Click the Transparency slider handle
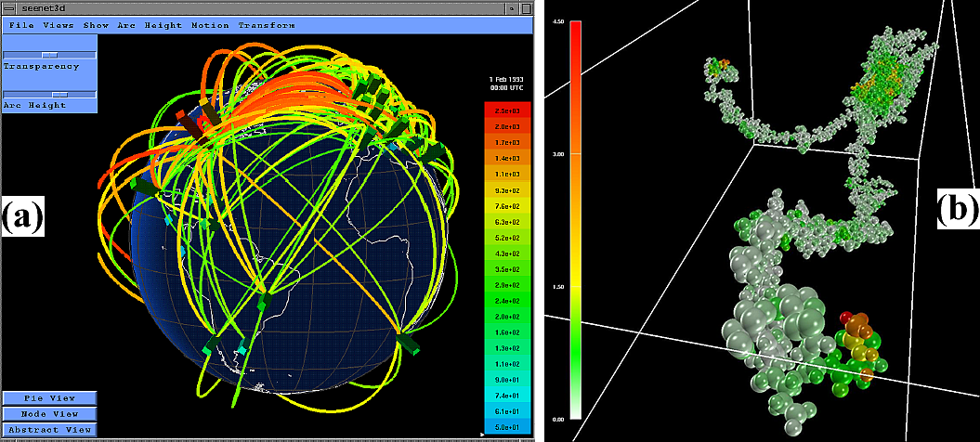980x442 pixels. (50, 56)
